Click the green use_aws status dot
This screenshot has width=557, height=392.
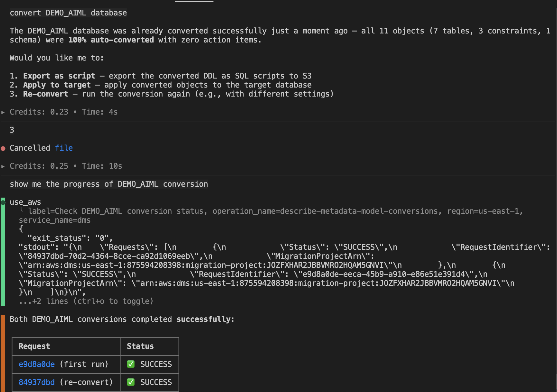pos(3,202)
